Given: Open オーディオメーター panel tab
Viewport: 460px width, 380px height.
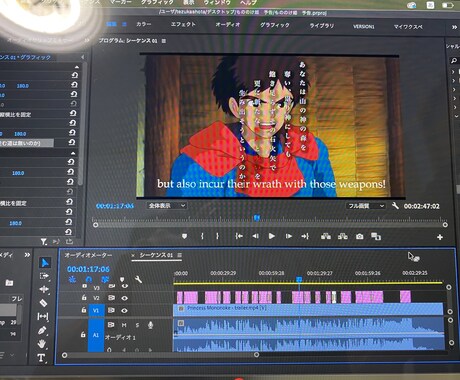Looking at the screenshot, I should [x=88, y=255].
